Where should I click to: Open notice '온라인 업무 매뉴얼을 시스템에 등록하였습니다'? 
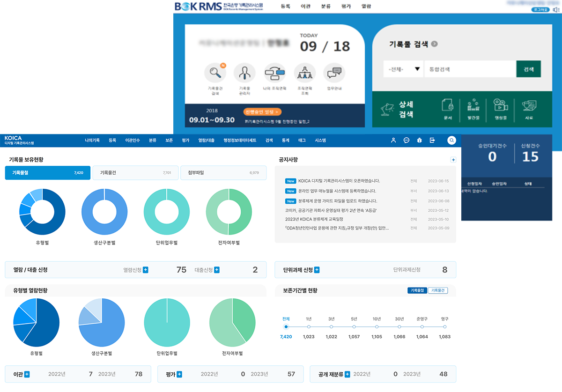click(337, 191)
